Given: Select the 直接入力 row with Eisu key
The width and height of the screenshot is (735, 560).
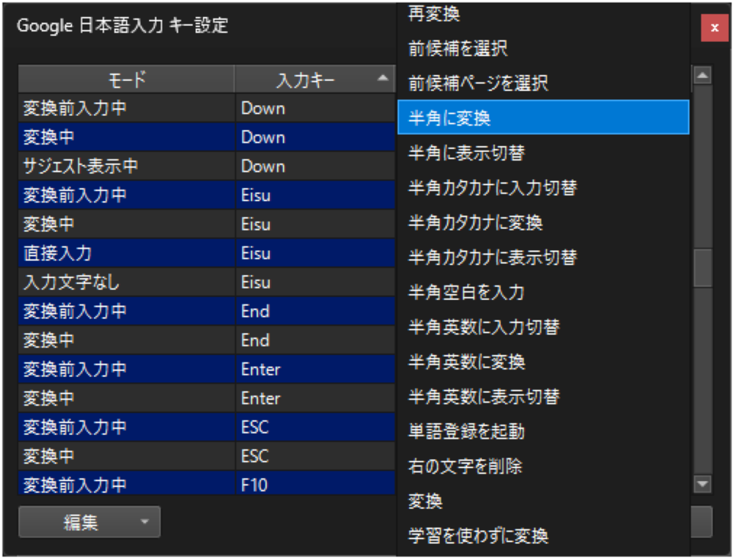Looking at the screenshot, I should (126, 253).
